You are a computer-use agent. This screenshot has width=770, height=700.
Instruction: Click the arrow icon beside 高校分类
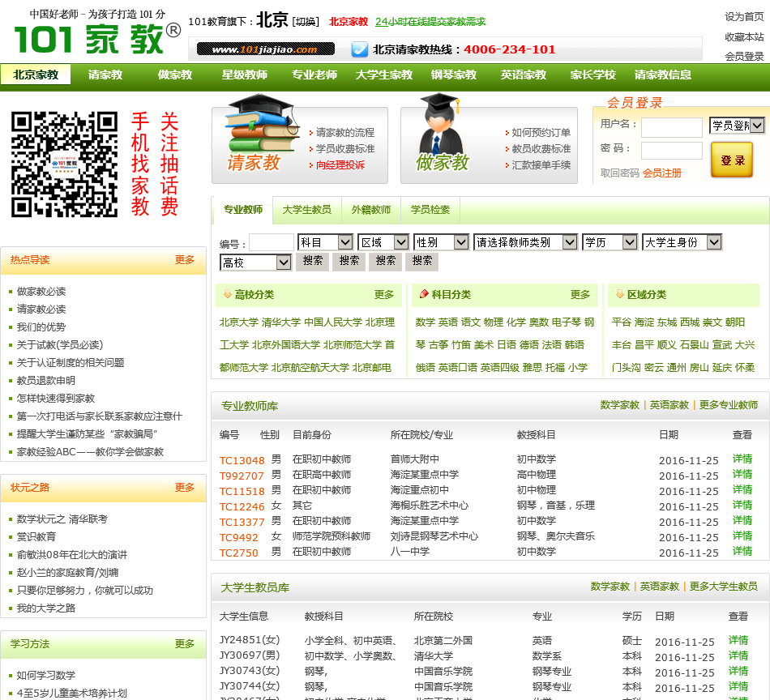pyautogui.click(x=228, y=293)
